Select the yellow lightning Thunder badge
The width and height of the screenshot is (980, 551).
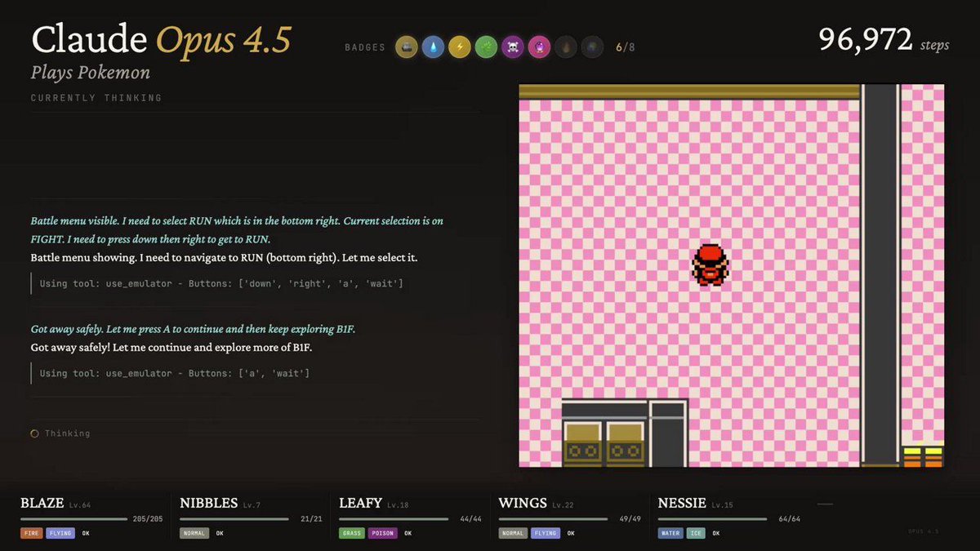coord(459,47)
